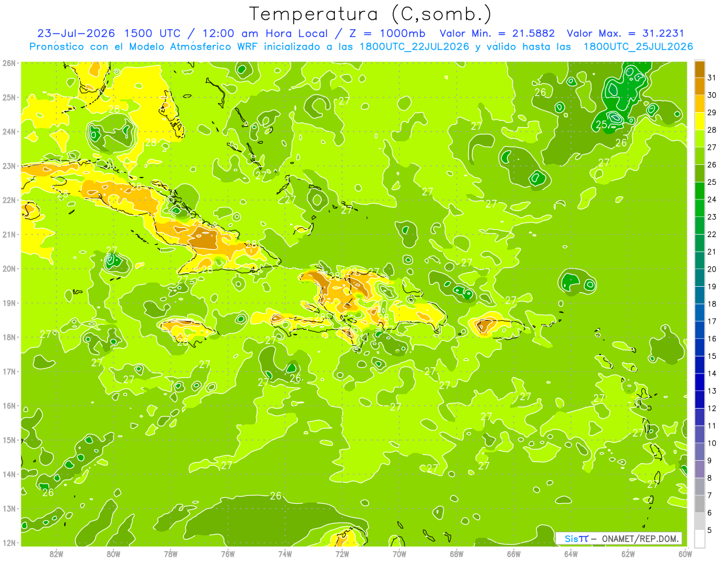Click colorbar label "18"
728x562 pixels.
(x=712, y=304)
